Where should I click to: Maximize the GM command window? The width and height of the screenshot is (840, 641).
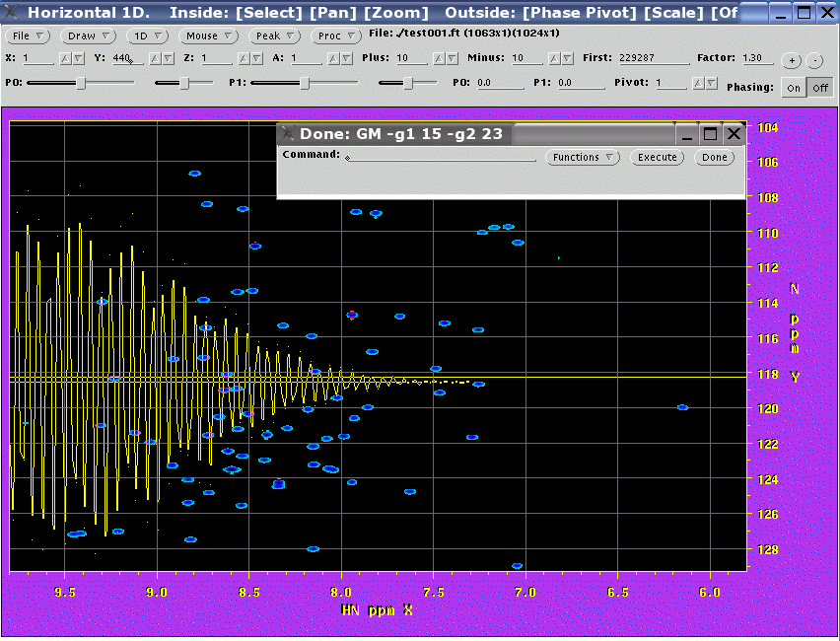tap(710, 133)
